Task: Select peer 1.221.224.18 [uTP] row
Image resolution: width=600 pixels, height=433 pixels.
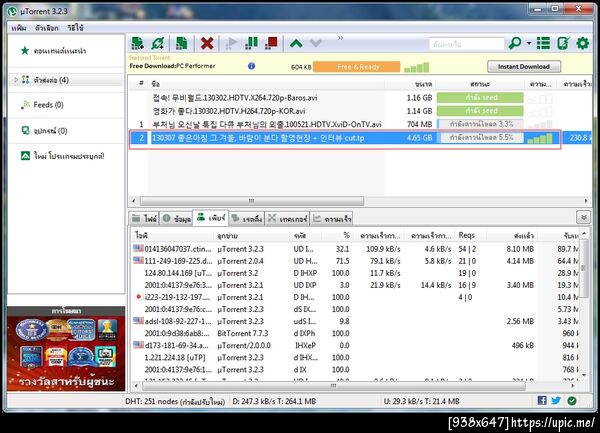Action: point(355,358)
